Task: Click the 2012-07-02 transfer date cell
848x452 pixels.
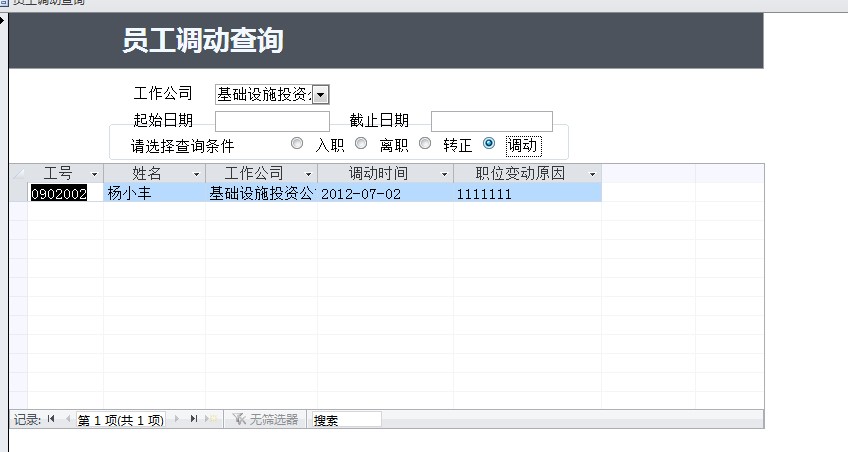Action: (x=385, y=193)
